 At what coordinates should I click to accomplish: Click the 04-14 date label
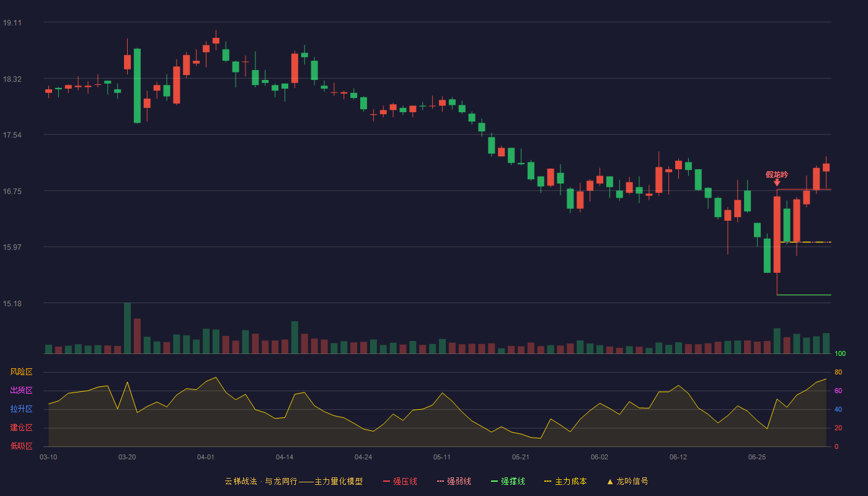pyautogui.click(x=285, y=457)
